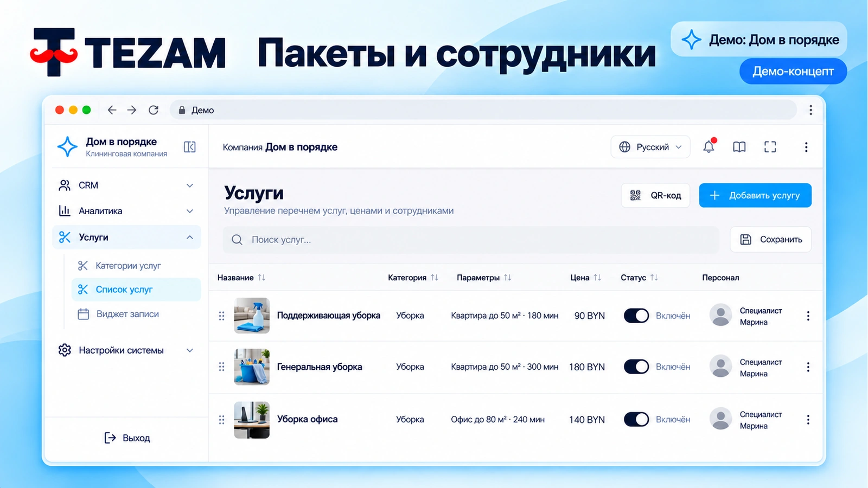This screenshot has height=488, width=868.
Task: Click Выход to log out
Action: (127, 438)
